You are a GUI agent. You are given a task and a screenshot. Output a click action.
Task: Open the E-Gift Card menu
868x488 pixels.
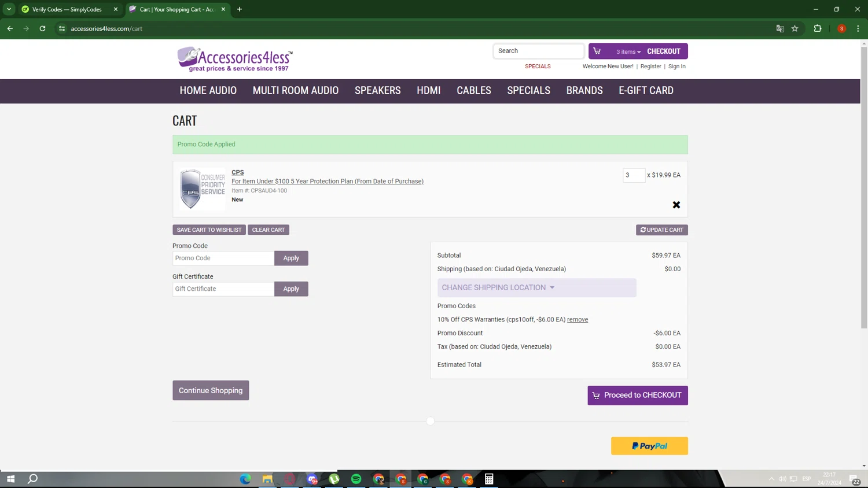646,91
